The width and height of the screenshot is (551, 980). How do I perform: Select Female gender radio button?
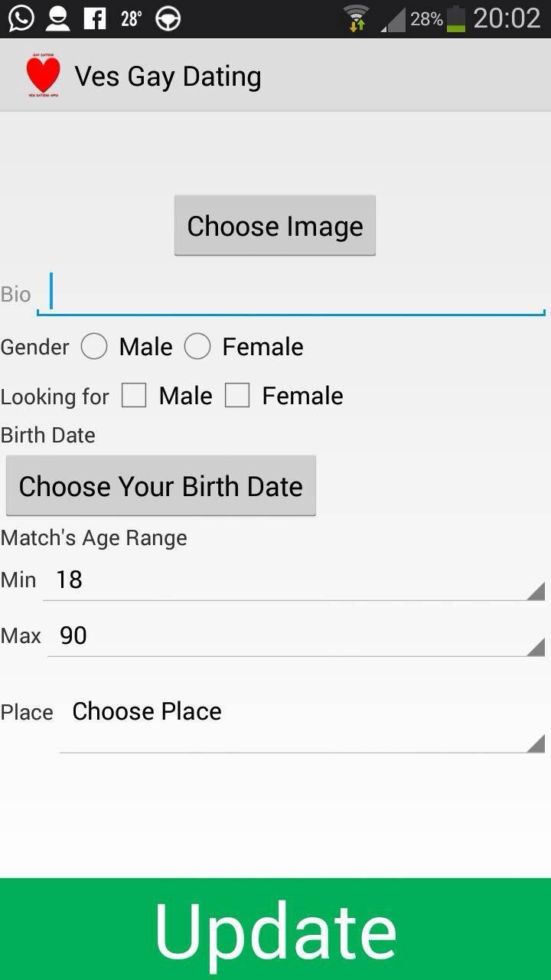(197, 347)
